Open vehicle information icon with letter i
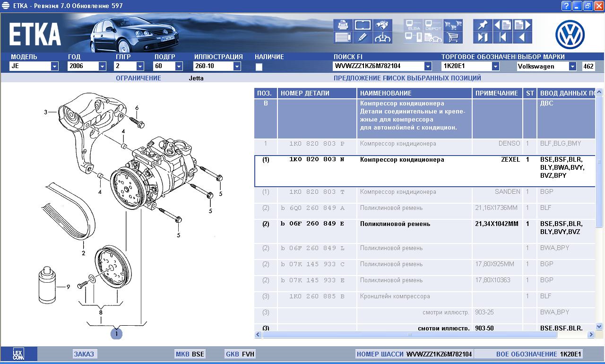 point(382,37)
